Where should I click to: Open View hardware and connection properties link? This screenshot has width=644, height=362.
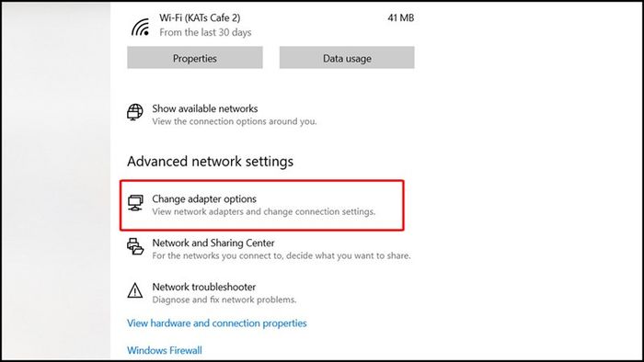pos(217,323)
